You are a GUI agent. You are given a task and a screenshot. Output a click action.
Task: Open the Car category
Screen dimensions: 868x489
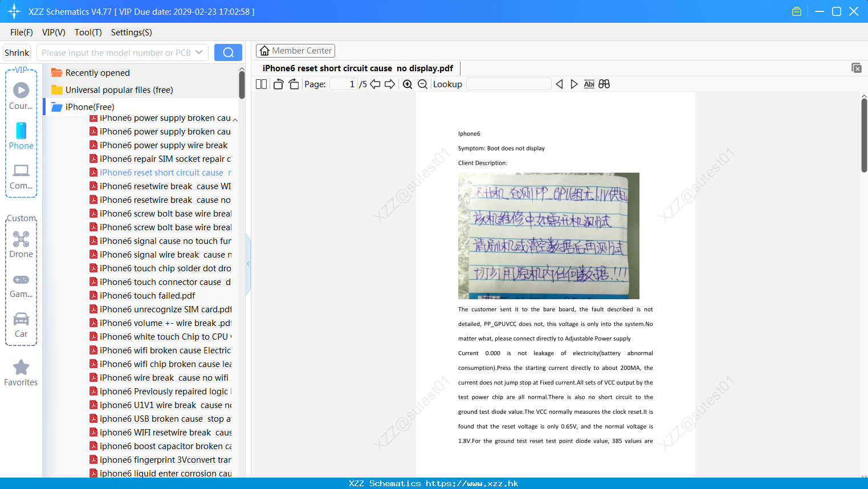click(x=21, y=325)
